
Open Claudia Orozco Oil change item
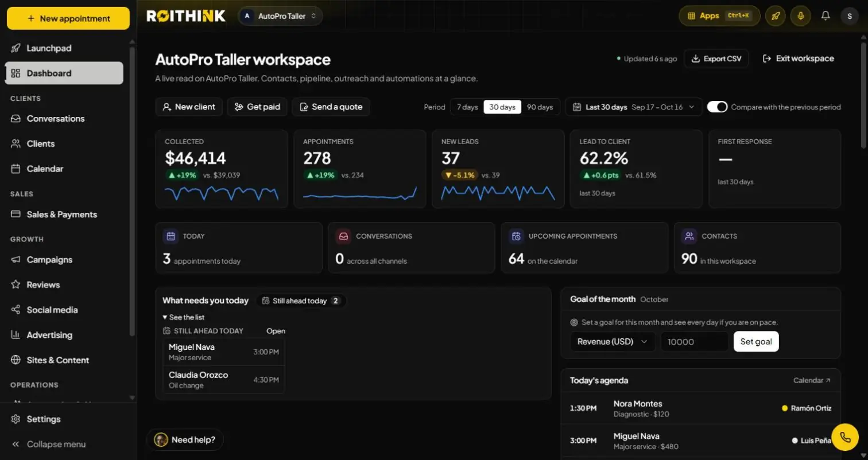pyautogui.click(x=224, y=380)
